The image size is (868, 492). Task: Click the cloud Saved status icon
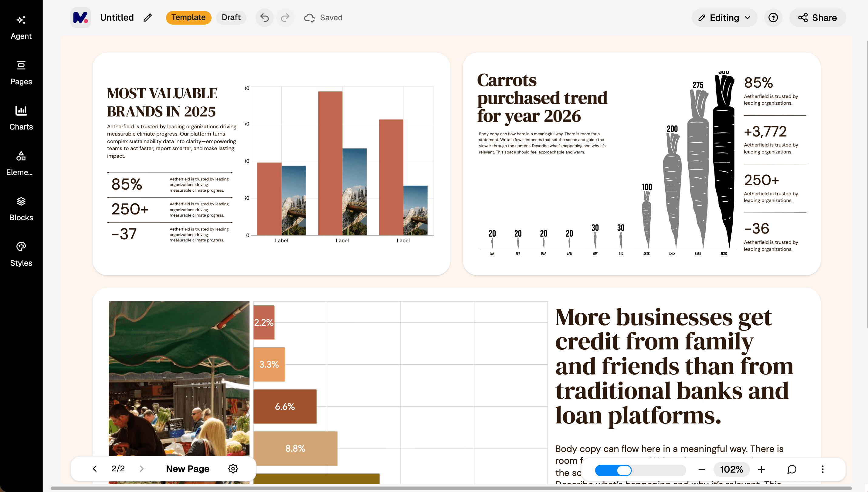309,18
